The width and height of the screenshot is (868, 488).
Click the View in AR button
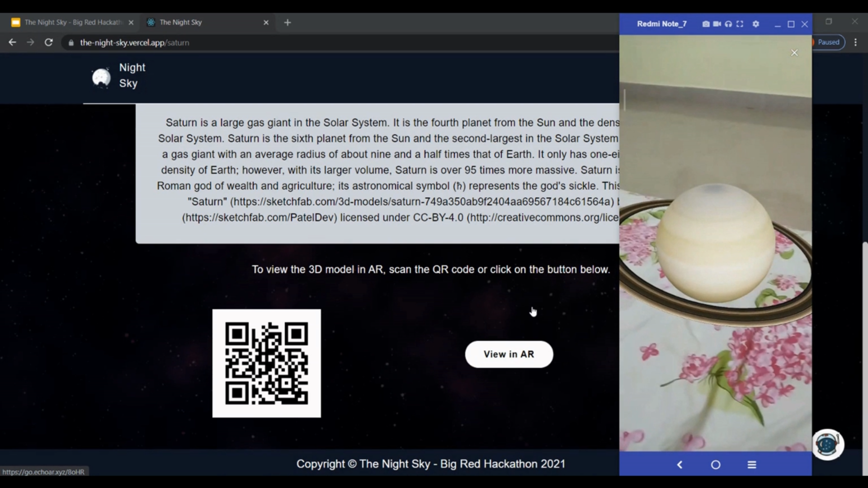(x=509, y=354)
